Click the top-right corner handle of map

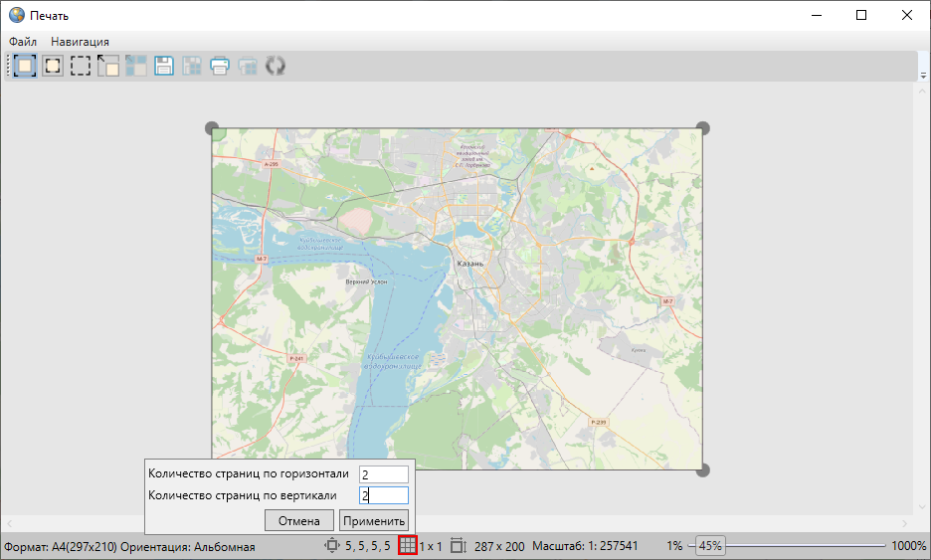pos(702,128)
